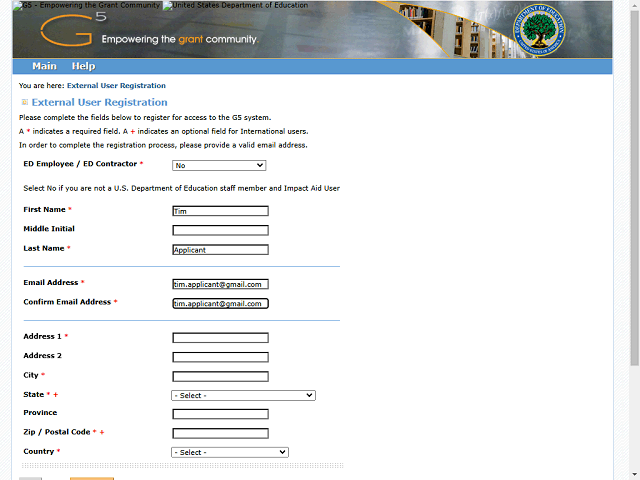Image resolution: width=640 pixels, height=480 pixels.
Task: Open the Main menu
Action: 44,66
